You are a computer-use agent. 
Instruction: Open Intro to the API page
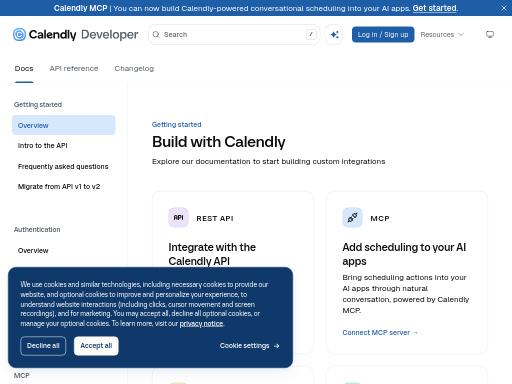click(43, 146)
